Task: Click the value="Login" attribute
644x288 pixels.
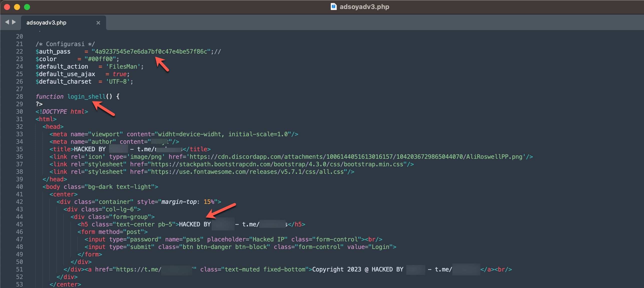Action: (x=370, y=247)
